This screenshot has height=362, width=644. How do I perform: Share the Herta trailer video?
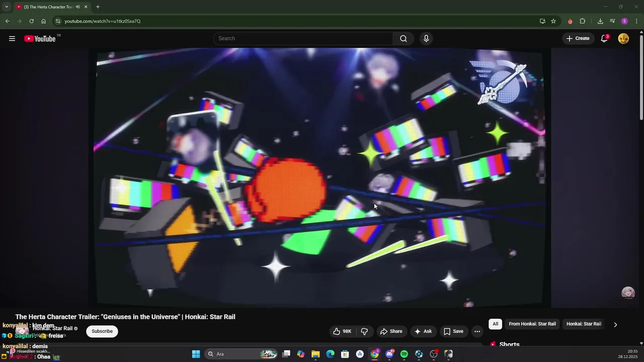pos(391,331)
